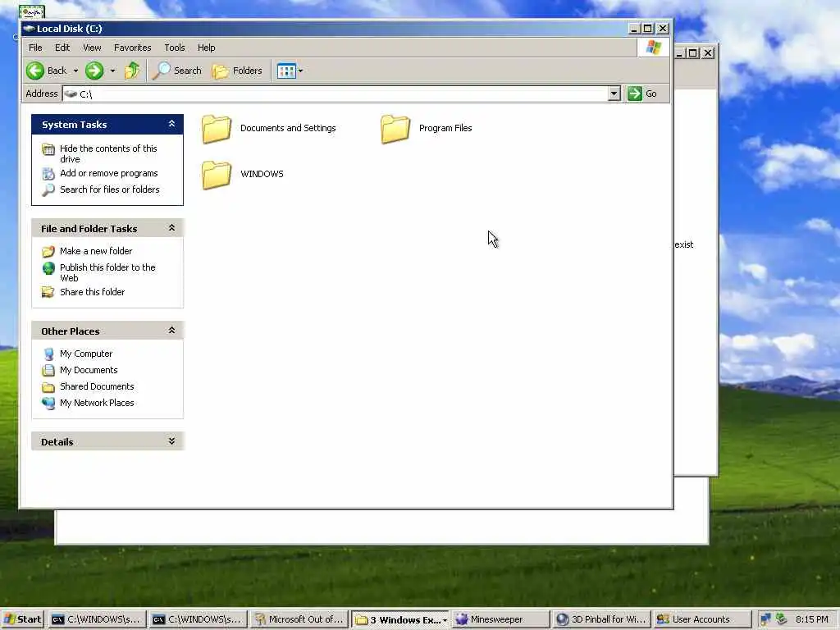Open the Edit menu
840x630 pixels.
click(62, 48)
